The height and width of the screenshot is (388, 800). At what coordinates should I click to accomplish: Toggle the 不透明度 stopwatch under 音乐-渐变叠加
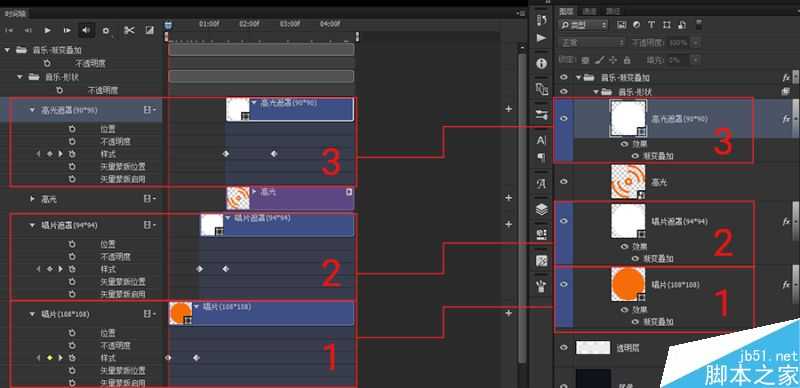click(47, 63)
